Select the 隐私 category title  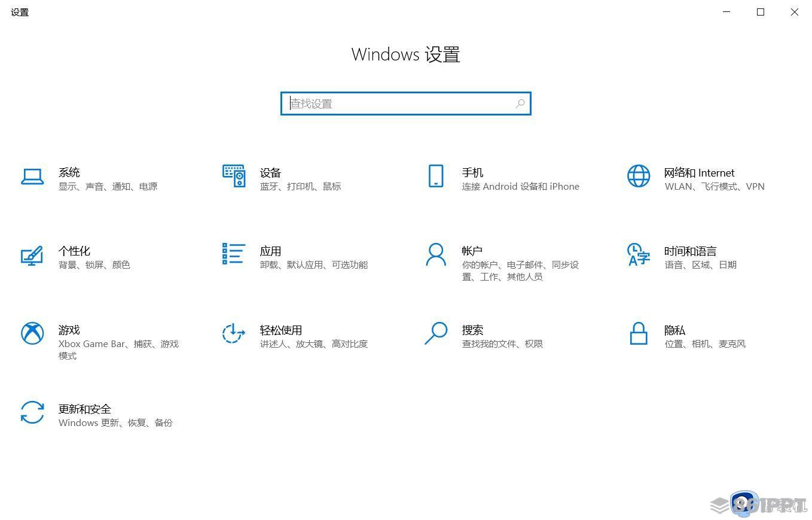tap(675, 330)
